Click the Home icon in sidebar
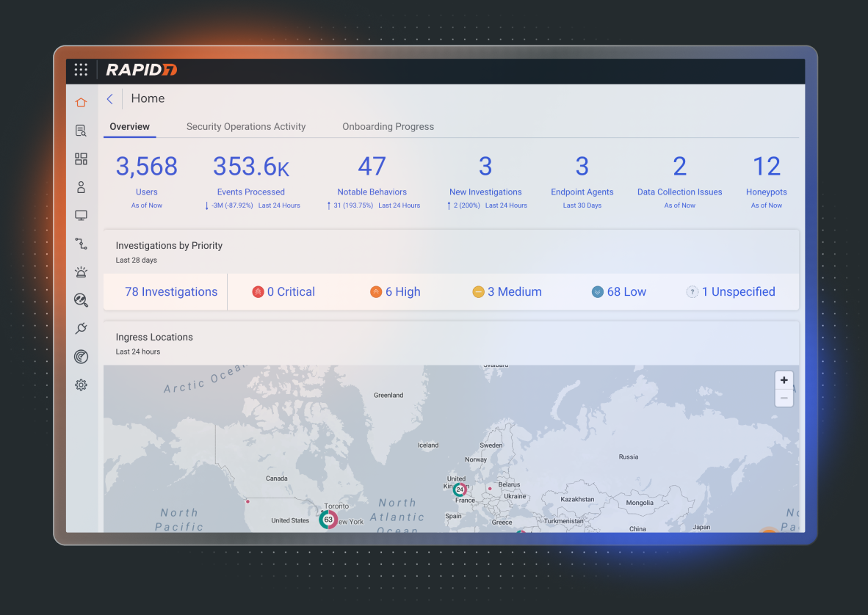 81,103
